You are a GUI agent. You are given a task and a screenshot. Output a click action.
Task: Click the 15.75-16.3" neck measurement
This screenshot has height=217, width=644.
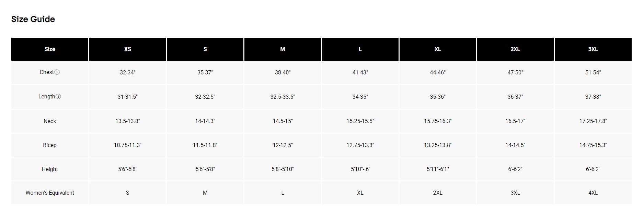pyautogui.click(x=438, y=121)
